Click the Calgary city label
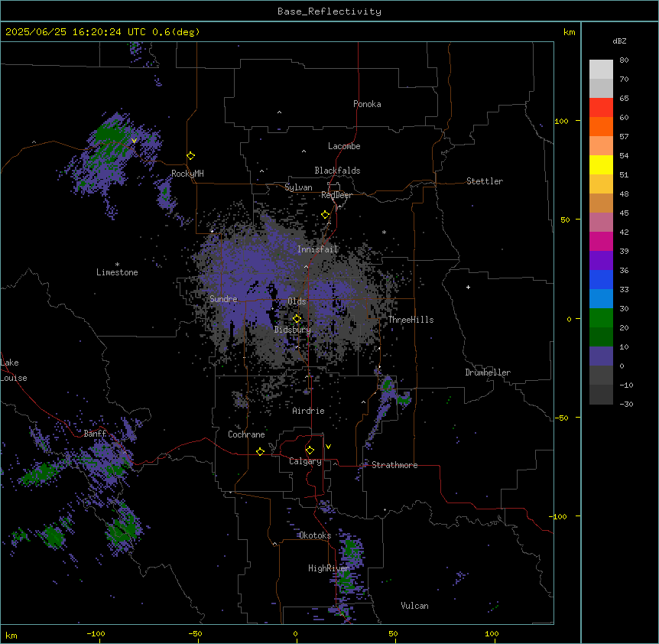659x644 pixels. pyautogui.click(x=305, y=461)
